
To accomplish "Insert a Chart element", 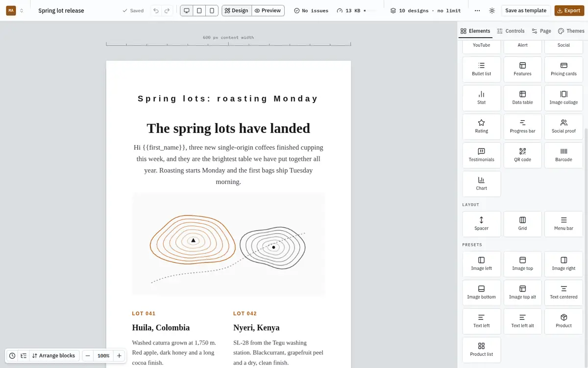I will [482, 184].
